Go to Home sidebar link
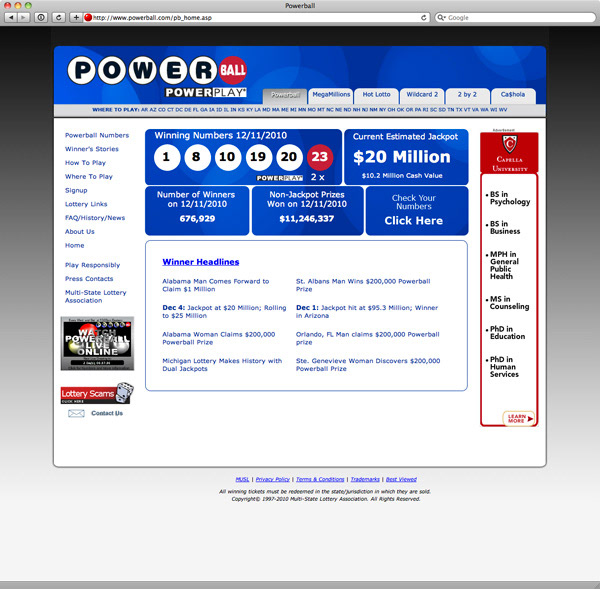The height and width of the screenshot is (589, 600). [75, 246]
